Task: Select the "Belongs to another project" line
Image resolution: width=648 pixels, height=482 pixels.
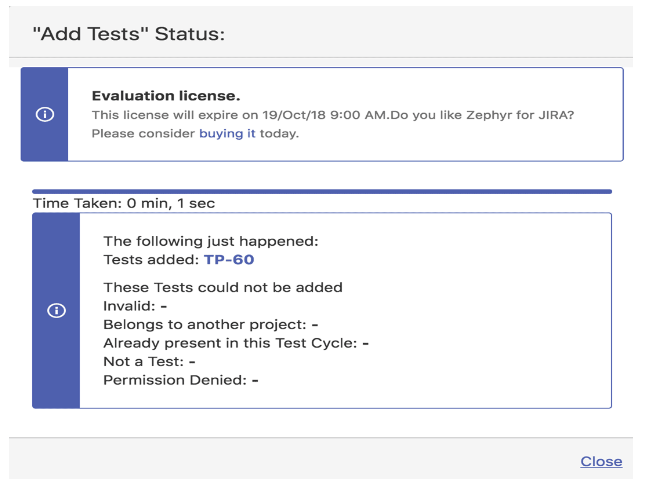Action: tap(211, 325)
